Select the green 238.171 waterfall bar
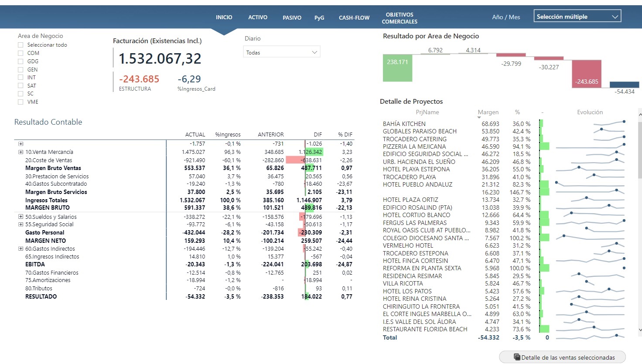Image resolution: width=642 pixels, height=364 pixels. tap(397, 68)
